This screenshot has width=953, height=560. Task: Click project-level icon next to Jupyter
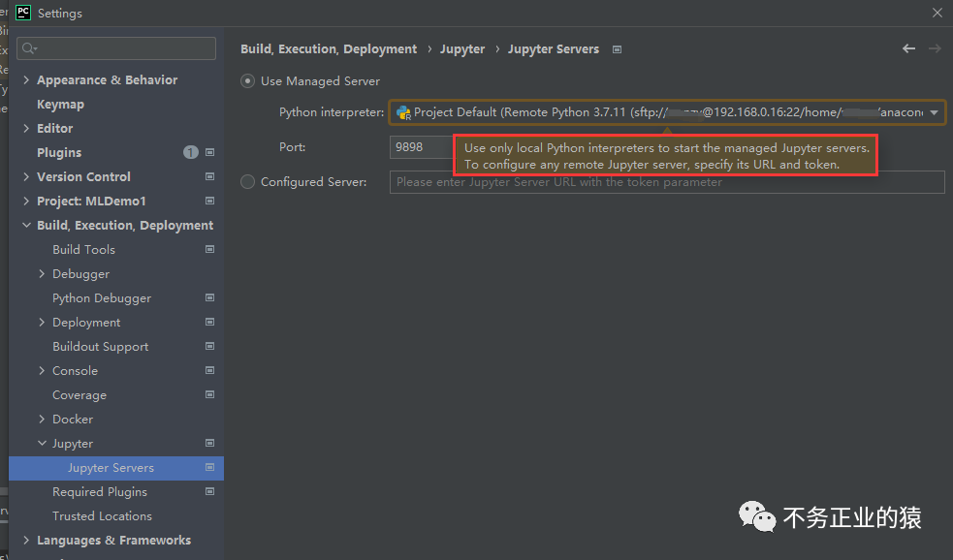tap(209, 443)
